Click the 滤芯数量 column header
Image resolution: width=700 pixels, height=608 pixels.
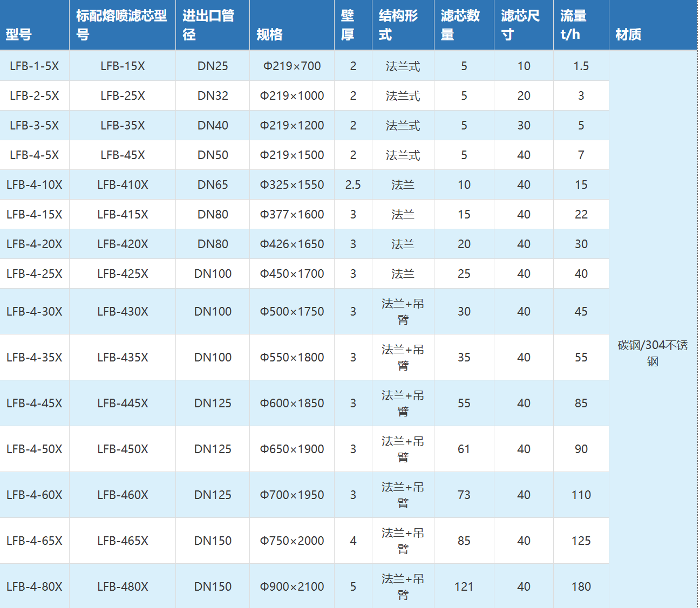click(464, 25)
